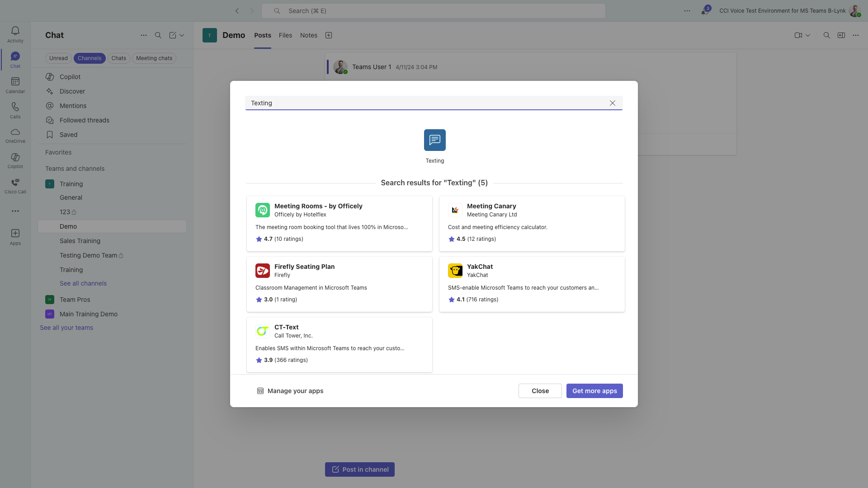Toggle the Channels filter chip
Image resolution: width=868 pixels, height=488 pixels.
tap(89, 58)
